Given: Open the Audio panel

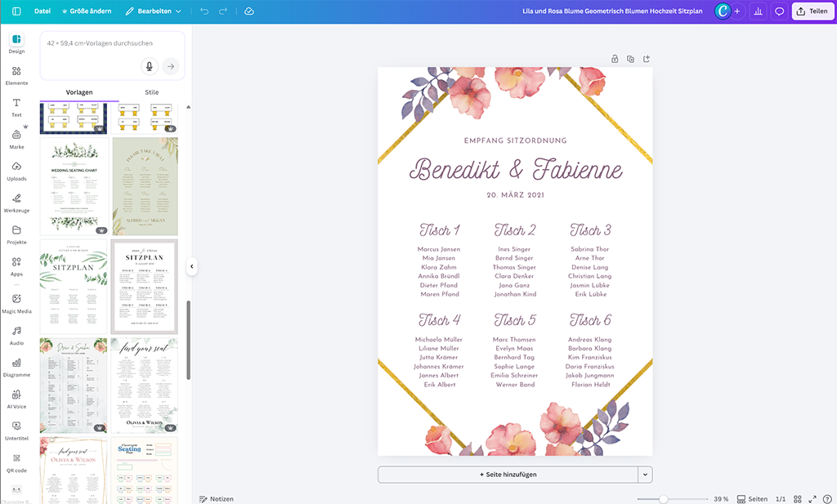Looking at the screenshot, I should click(16, 336).
